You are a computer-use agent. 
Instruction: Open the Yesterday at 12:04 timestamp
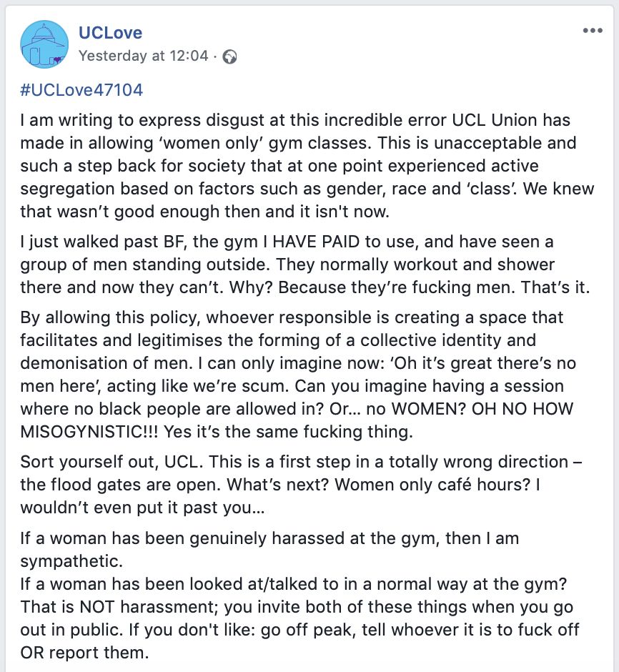point(143,56)
